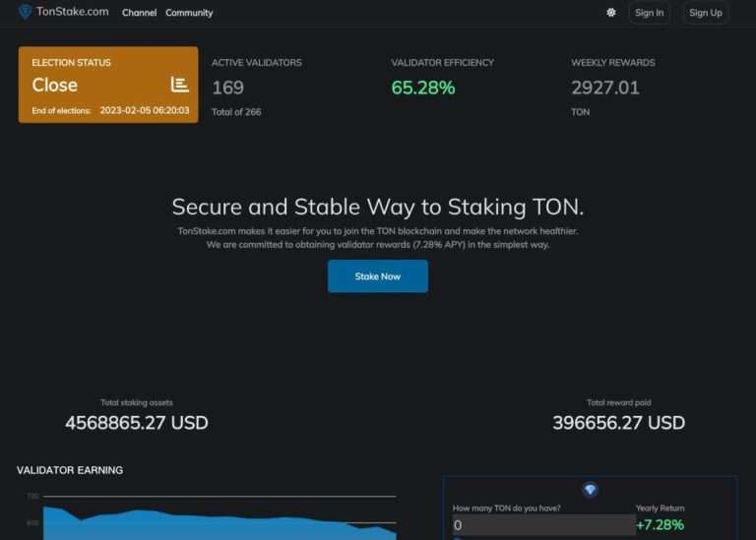Click the TON diamond icon in calculator
Image resolution: width=756 pixels, height=540 pixels.
click(590, 490)
